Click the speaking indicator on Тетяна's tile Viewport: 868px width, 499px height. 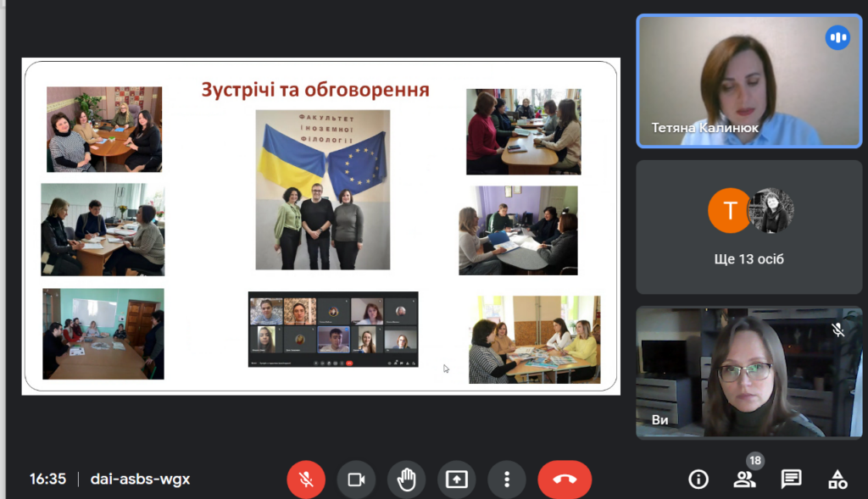837,37
